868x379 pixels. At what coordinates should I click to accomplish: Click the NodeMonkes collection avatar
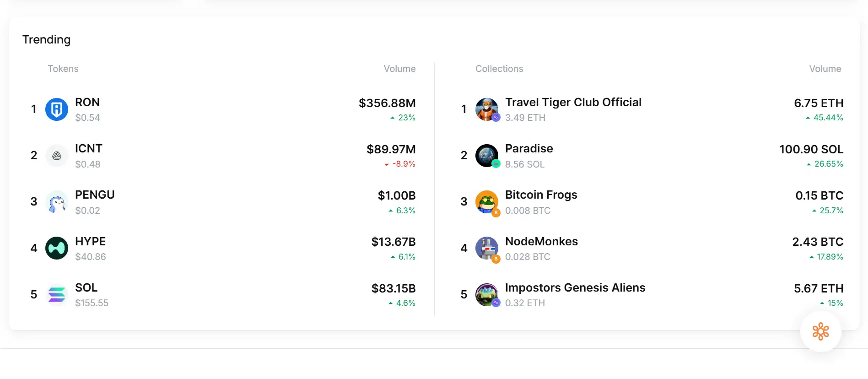coord(487,248)
